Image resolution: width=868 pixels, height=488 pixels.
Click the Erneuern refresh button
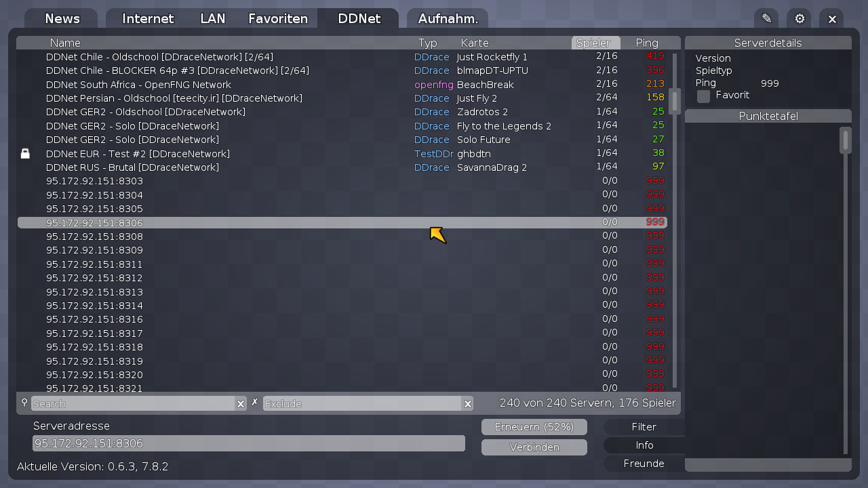pyautogui.click(x=534, y=426)
